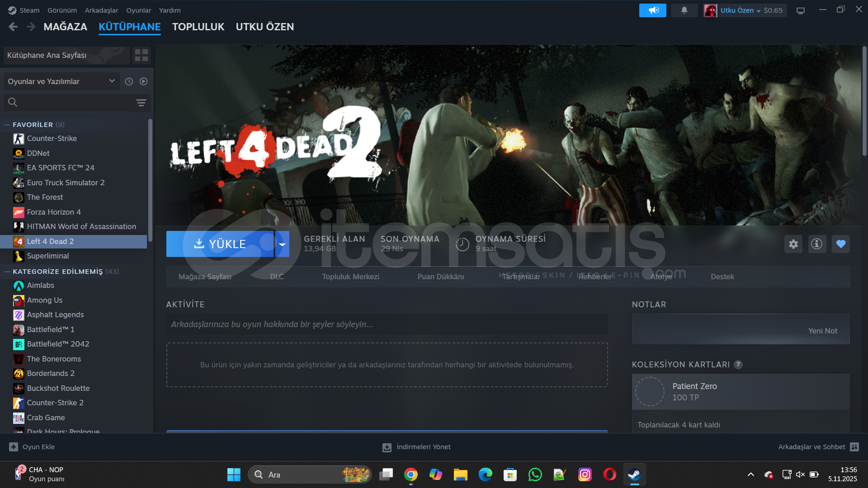Open advanced filters icon in search bar
The width and height of the screenshot is (868, 488).
(x=141, y=103)
